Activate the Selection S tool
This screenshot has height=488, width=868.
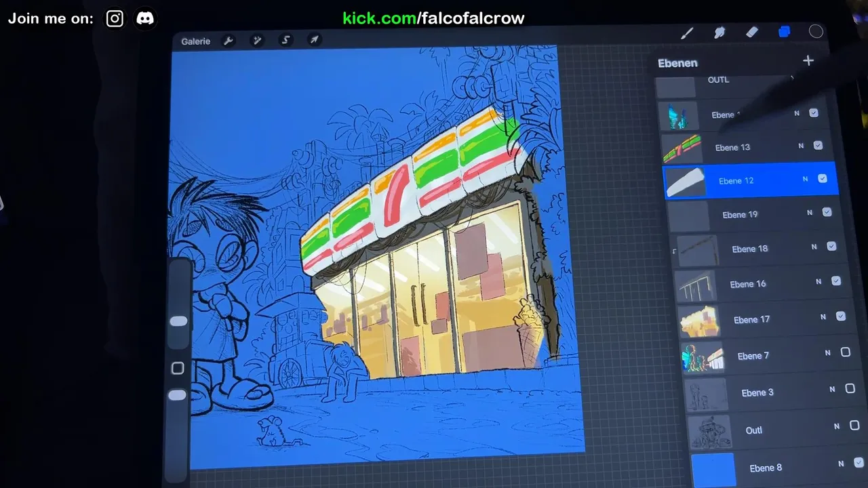tap(285, 40)
